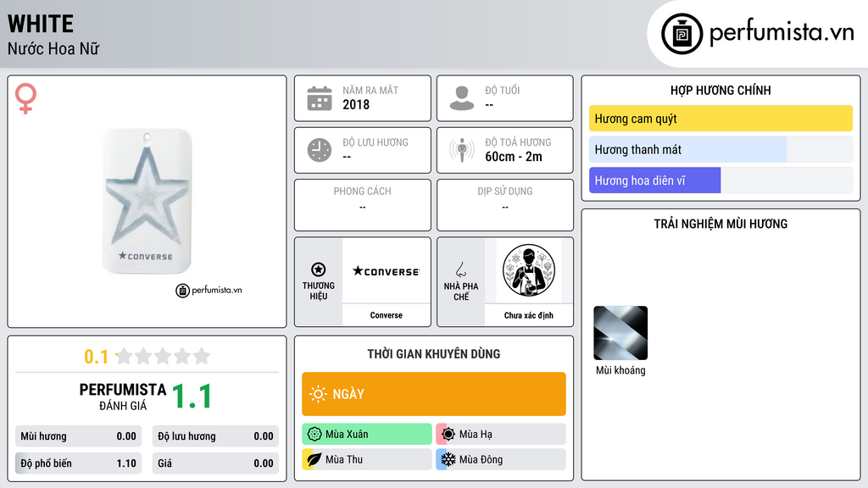Screen dimensions: 868x488
Task: Click the Mùa Thu leaf icon
Action: [x=314, y=459]
